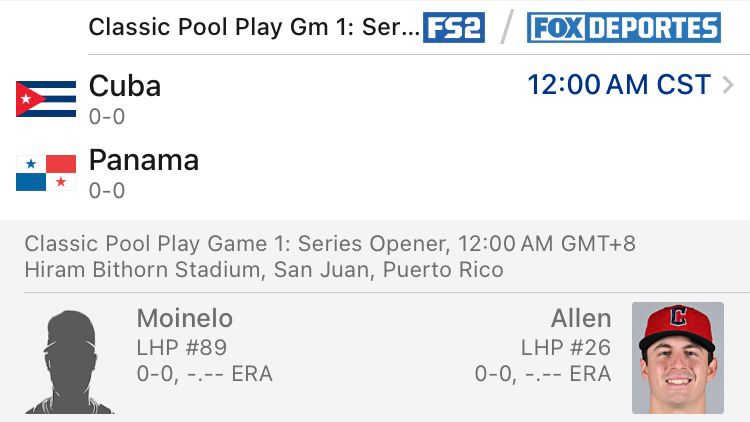The width and height of the screenshot is (750, 422).
Task: Tap the FOX Deportes network logo
Action: (624, 27)
